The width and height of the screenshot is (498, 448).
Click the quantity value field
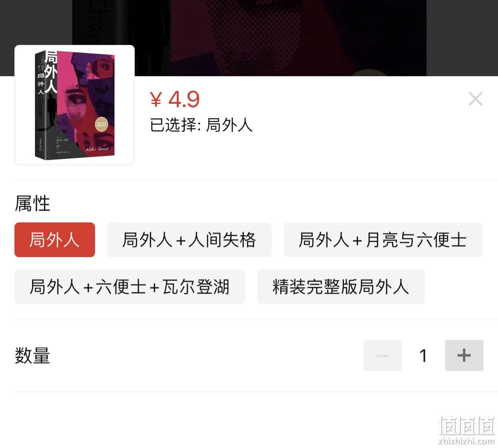[x=423, y=355]
